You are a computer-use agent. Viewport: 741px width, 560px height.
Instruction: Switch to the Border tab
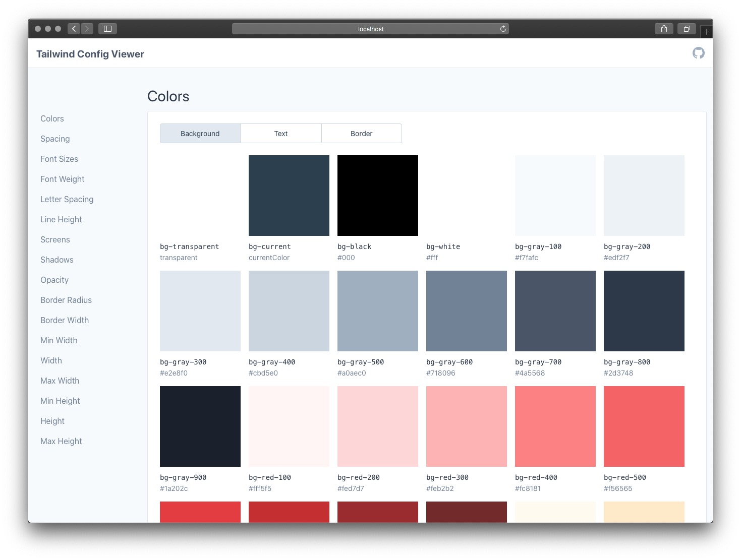(x=361, y=133)
